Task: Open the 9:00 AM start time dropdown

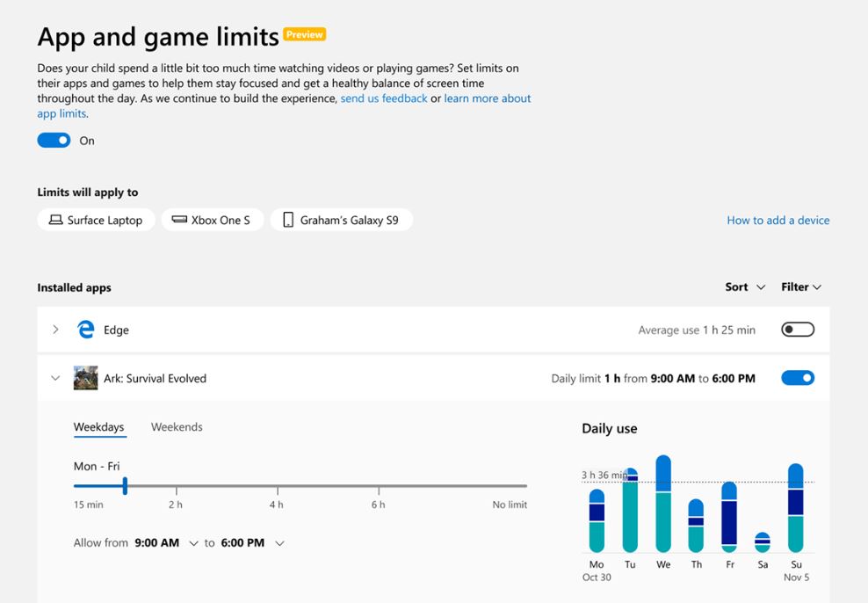Action: (193, 543)
